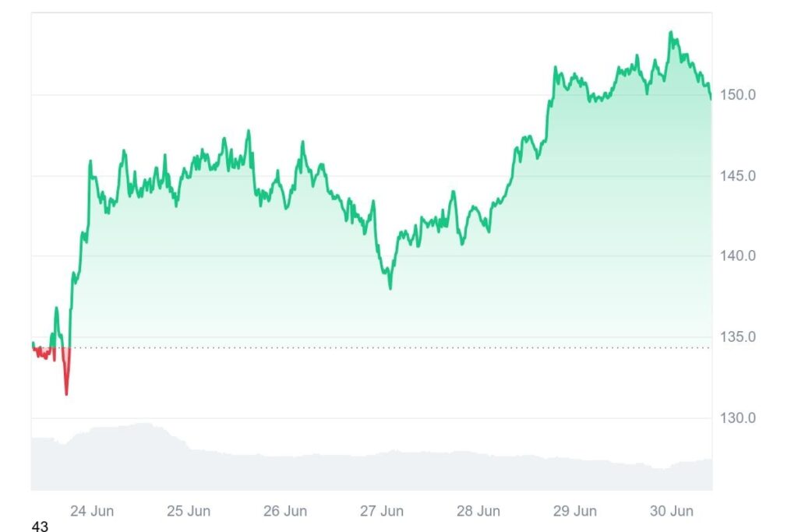Click the 27 Jun price trough point
This screenshot has height=532, width=798.
[x=390, y=287]
